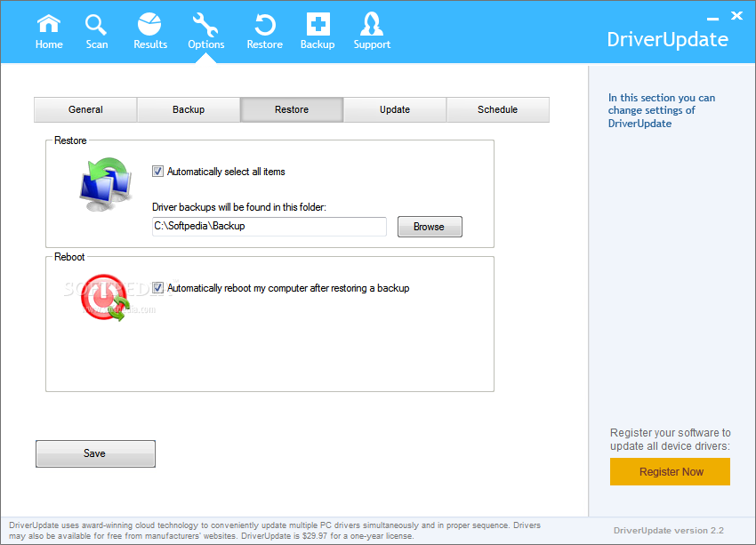
Task: Click the 'DriverUpdate version 2.2' text
Action: pos(668,531)
